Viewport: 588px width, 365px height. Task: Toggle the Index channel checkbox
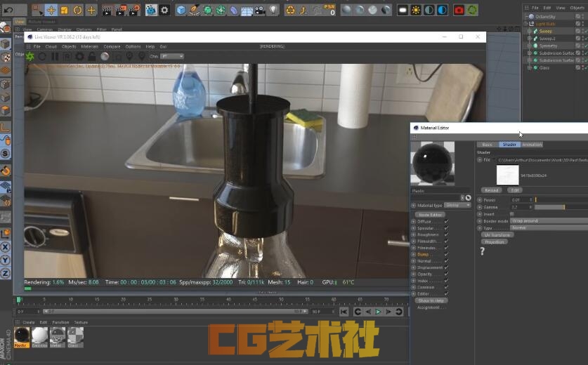(446, 281)
